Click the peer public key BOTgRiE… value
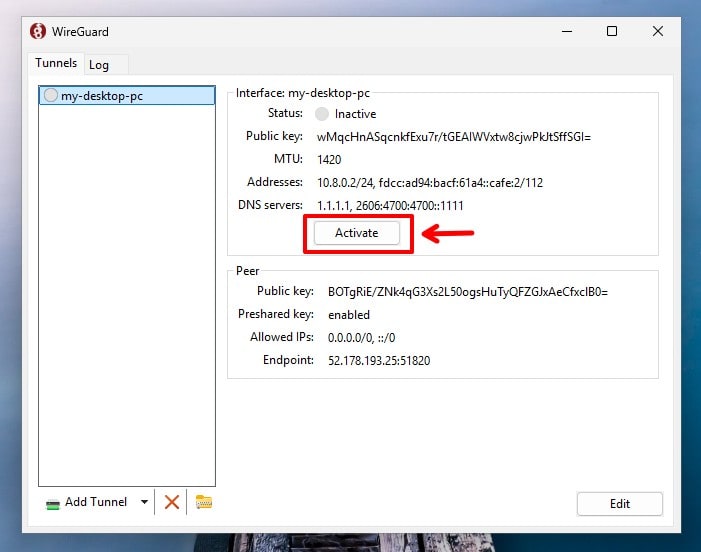The width and height of the screenshot is (701, 552). coord(468,292)
